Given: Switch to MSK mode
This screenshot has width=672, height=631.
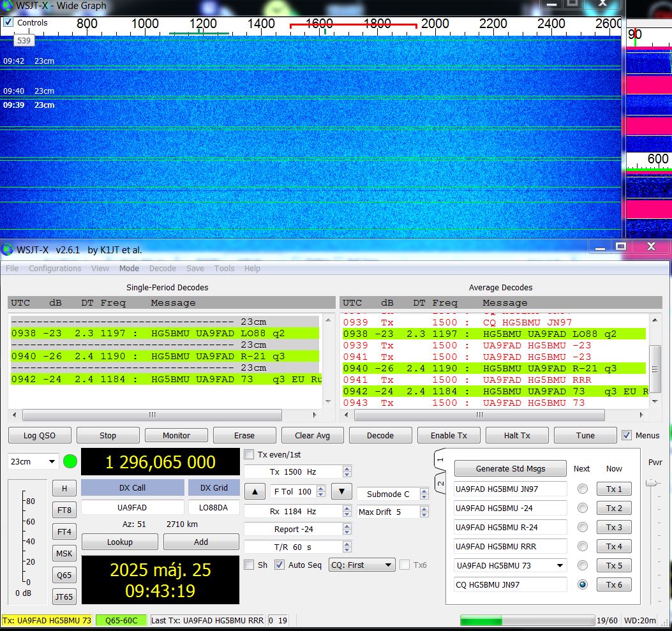Looking at the screenshot, I should (64, 553).
